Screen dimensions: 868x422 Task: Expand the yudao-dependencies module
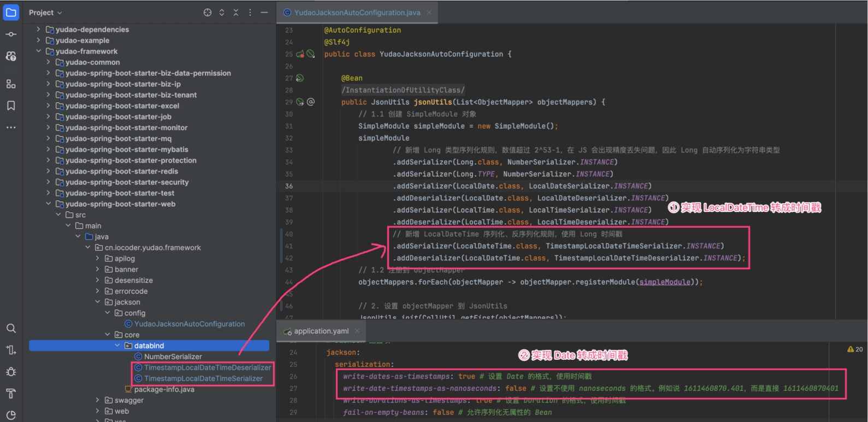tap(38, 29)
